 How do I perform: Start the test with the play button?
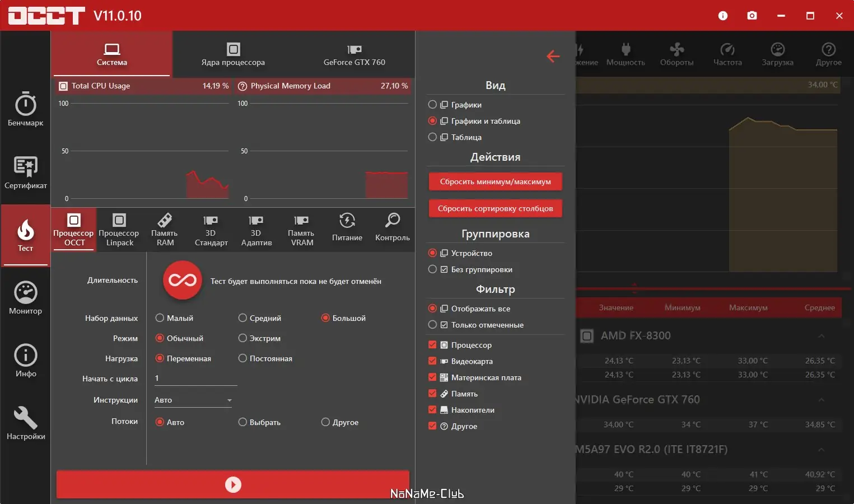point(233,484)
